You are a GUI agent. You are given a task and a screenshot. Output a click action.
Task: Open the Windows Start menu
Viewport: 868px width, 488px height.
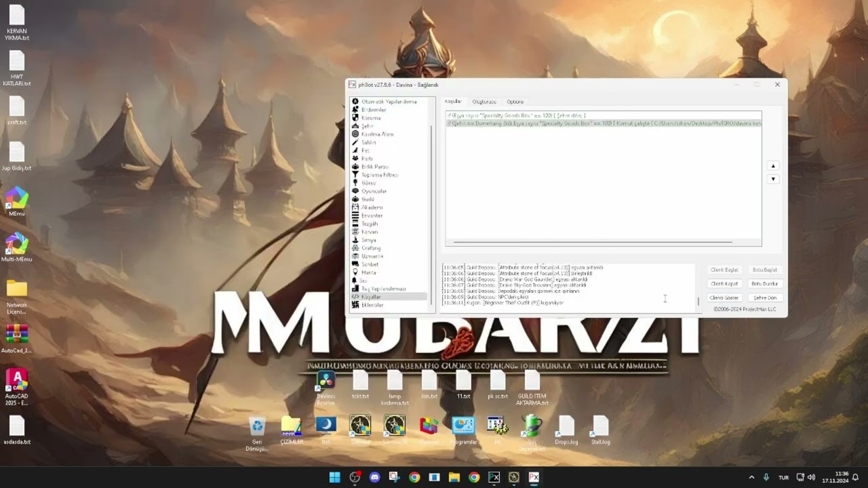(x=334, y=477)
